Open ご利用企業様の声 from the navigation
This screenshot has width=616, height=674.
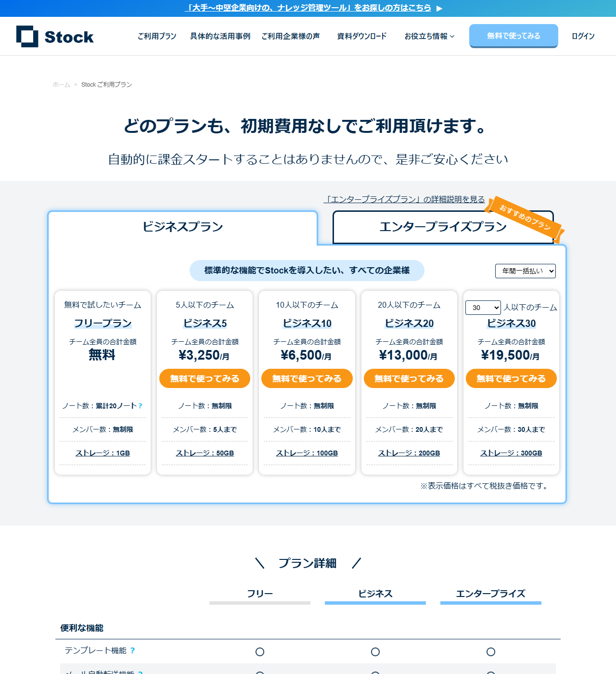pos(291,36)
